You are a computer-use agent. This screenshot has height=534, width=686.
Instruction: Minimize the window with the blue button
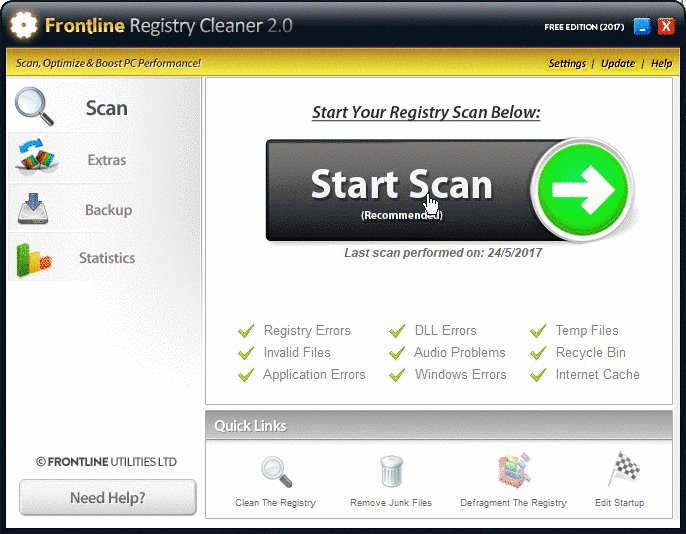(642, 27)
